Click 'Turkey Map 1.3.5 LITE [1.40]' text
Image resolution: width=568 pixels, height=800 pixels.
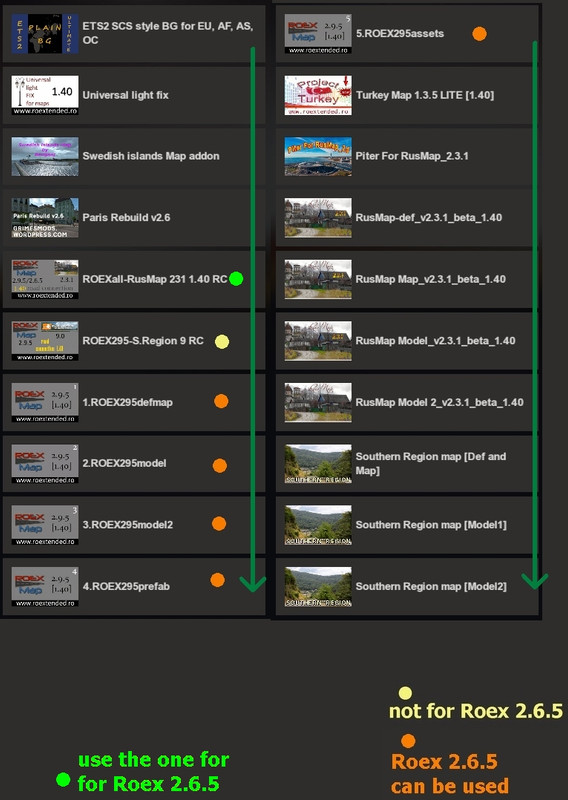click(425, 95)
